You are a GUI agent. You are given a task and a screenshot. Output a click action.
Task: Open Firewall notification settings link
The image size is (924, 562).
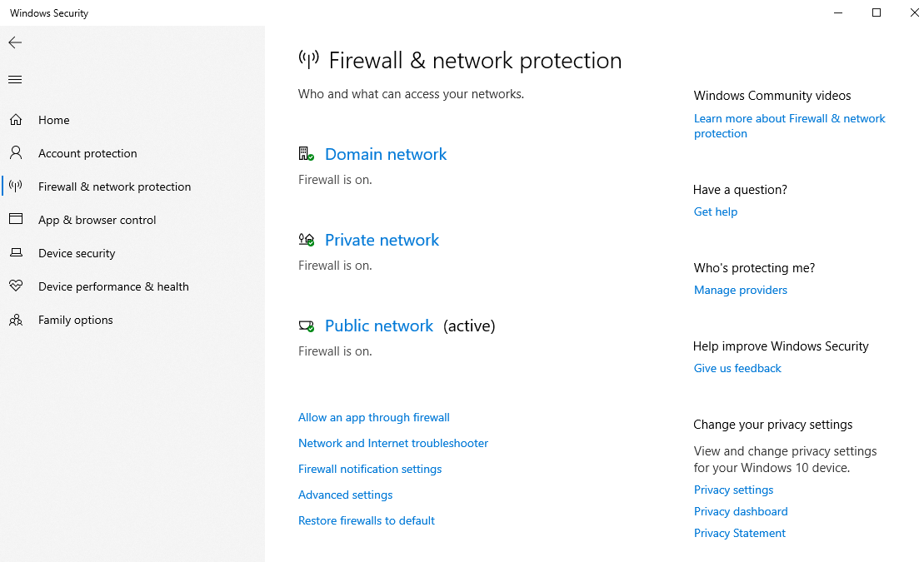point(370,469)
